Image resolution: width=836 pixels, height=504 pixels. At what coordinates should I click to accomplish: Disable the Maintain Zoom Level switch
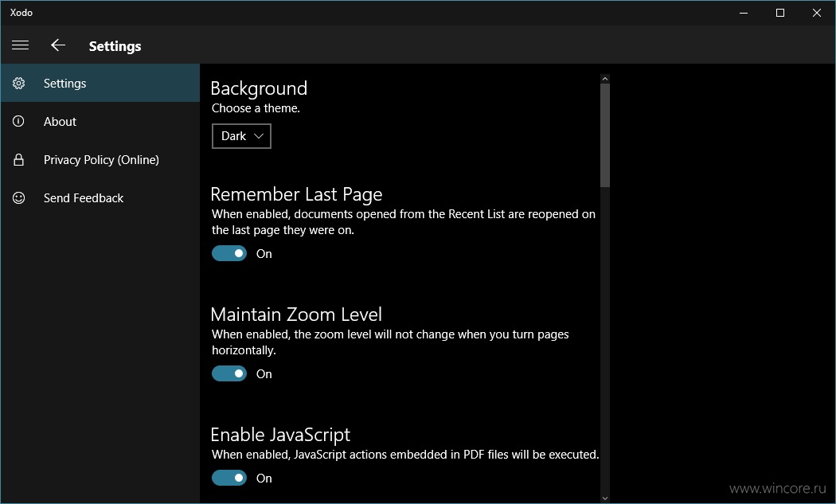[229, 373]
